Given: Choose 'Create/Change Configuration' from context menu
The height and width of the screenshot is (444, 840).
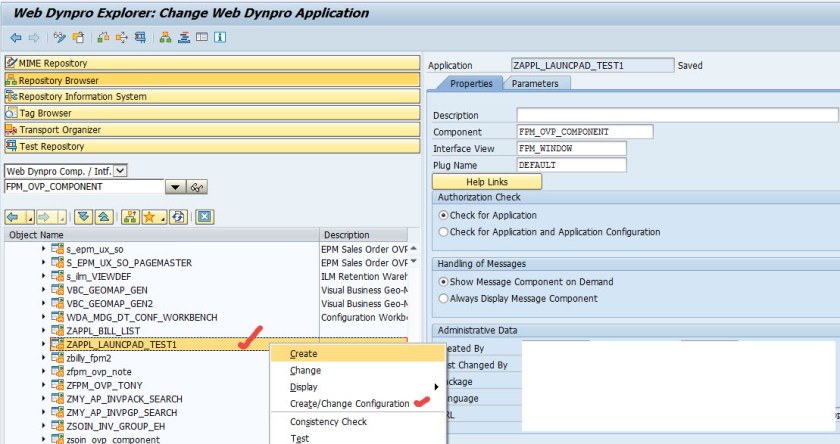Looking at the screenshot, I should pyautogui.click(x=349, y=404).
